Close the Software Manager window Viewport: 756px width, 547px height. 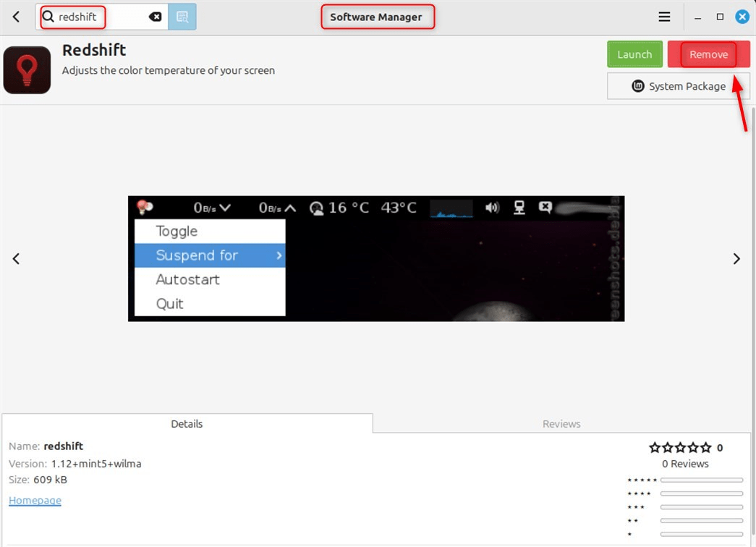pos(742,17)
